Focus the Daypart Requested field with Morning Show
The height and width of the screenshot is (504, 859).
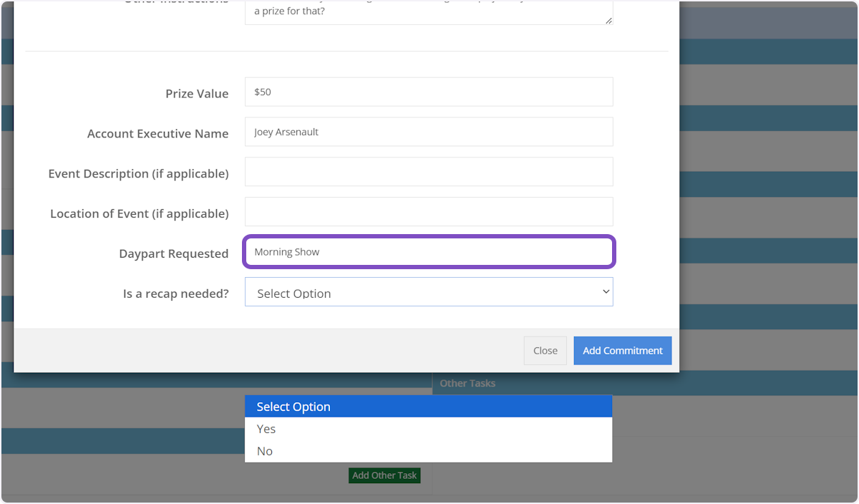coord(428,252)
